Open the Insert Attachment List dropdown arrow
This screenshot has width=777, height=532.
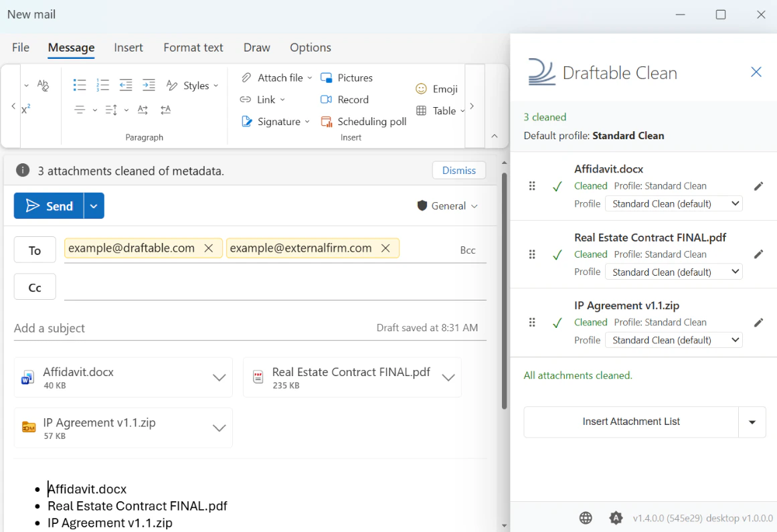752,422
